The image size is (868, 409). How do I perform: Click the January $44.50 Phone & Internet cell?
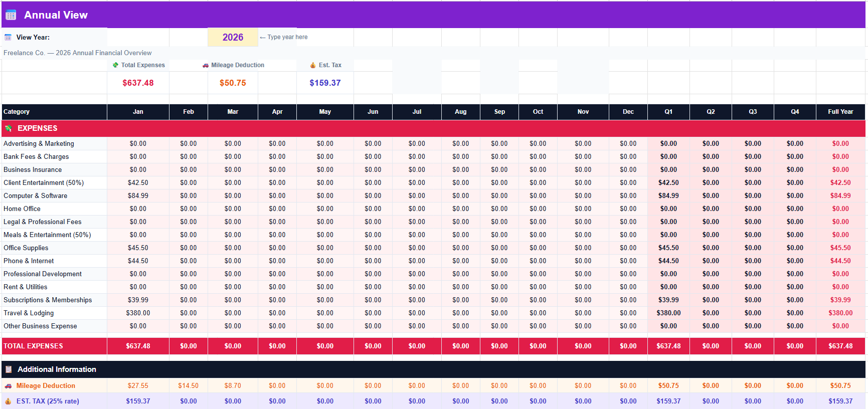[x=138, y=261]
